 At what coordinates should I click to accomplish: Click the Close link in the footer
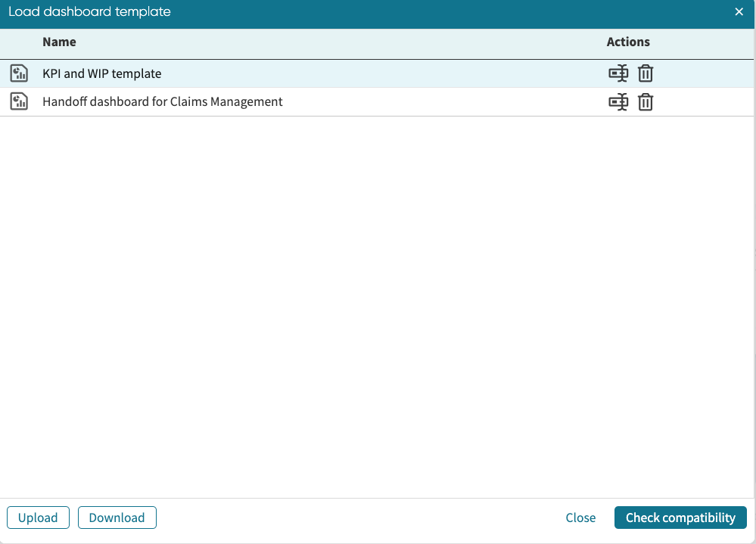pyautogui.click(x=580, y=518)
